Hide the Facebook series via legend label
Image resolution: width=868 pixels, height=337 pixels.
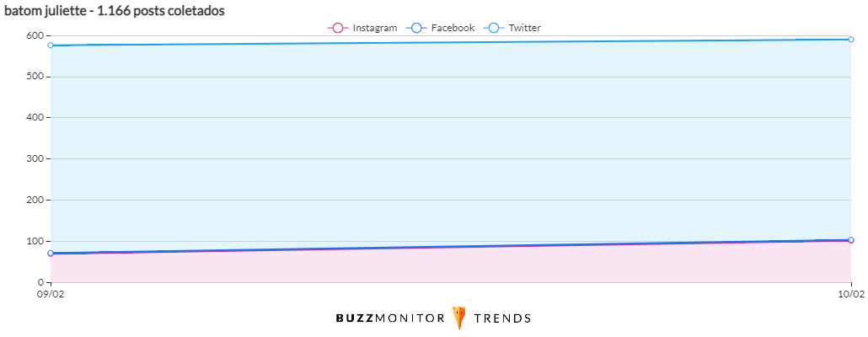coord(453,28)
